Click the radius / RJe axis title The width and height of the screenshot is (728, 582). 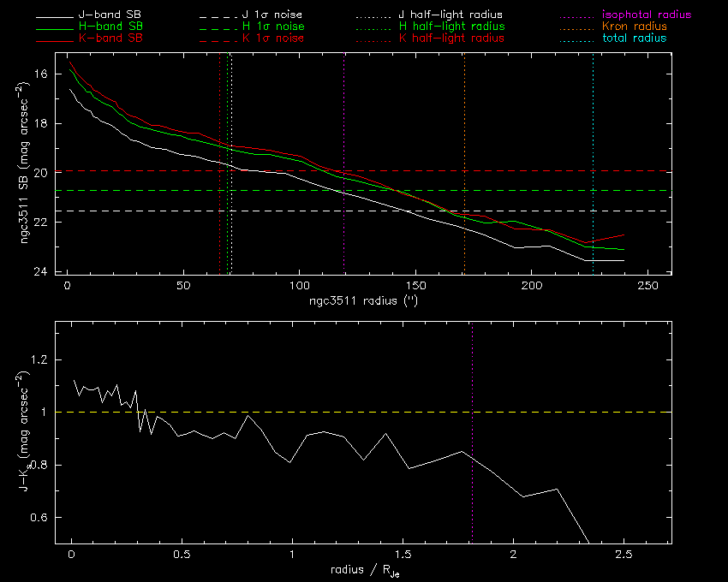tap(364, 571)
